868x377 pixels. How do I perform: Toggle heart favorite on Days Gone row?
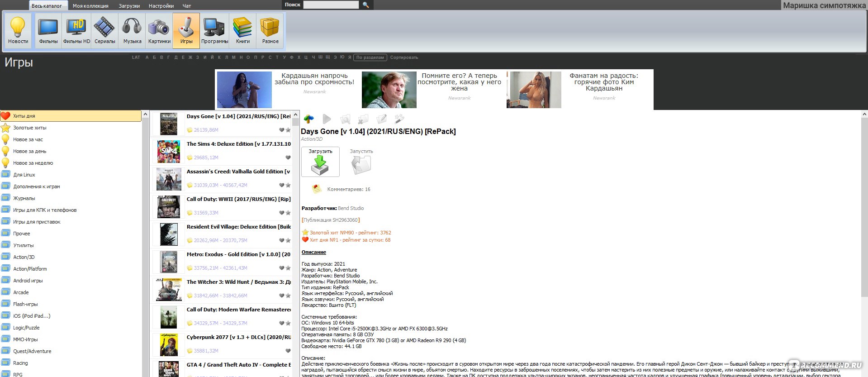(281, 130)
